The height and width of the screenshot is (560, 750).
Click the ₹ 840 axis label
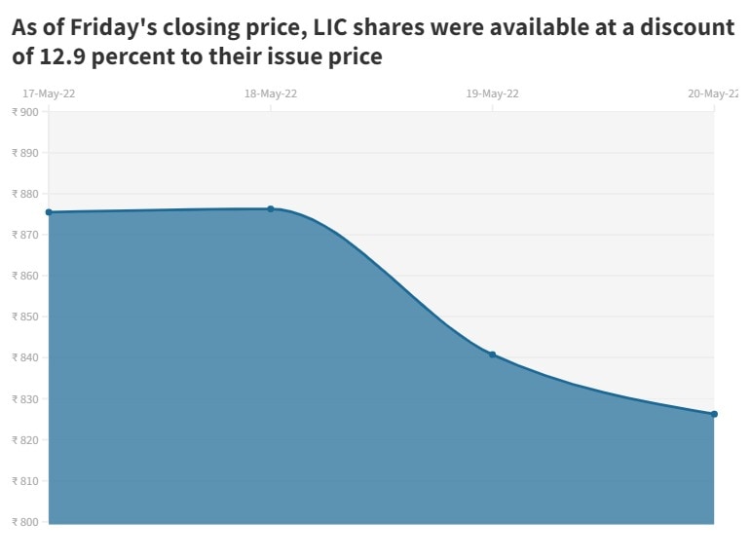(x=24, y=358)
